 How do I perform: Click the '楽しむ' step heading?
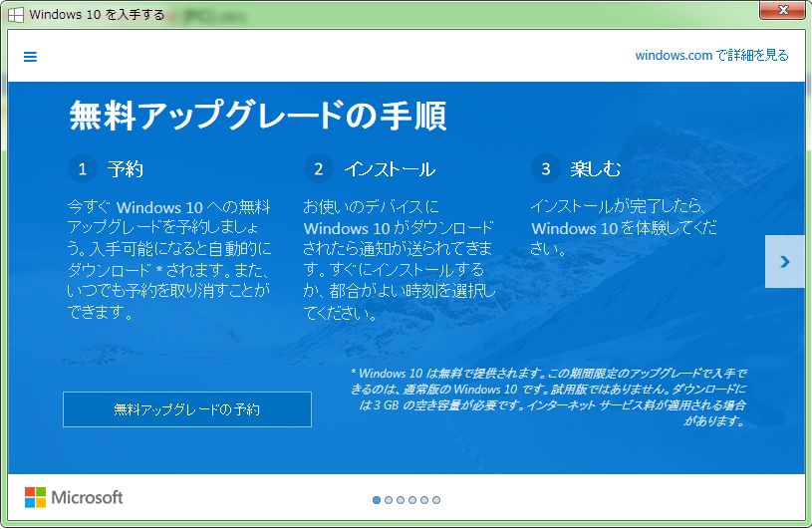coord(596,168)
